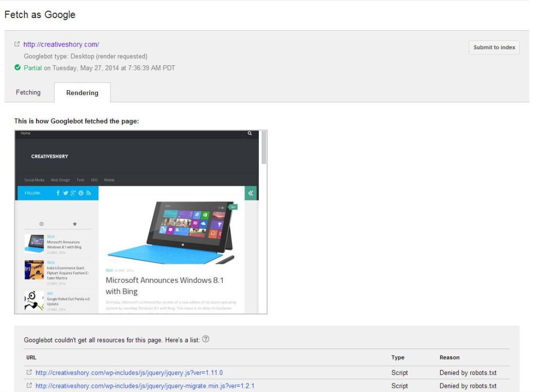Select the popular posts star icon tab
Viewport: 543px width, 392px height.
click(x=75, y=224)
